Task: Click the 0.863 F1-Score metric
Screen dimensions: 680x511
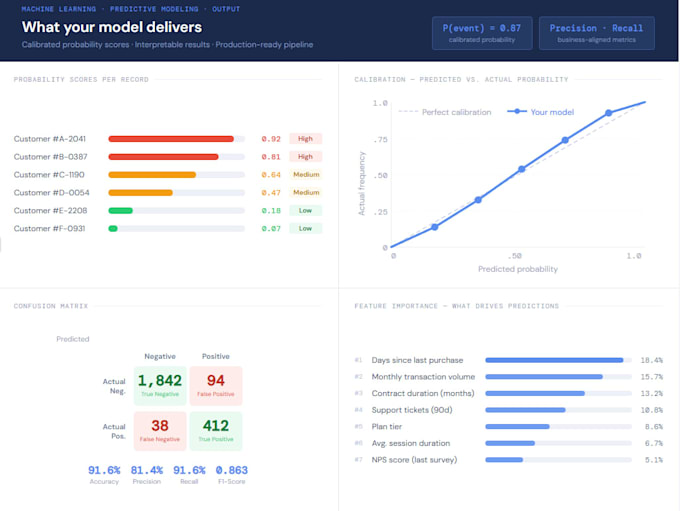Action: [232, 475]
